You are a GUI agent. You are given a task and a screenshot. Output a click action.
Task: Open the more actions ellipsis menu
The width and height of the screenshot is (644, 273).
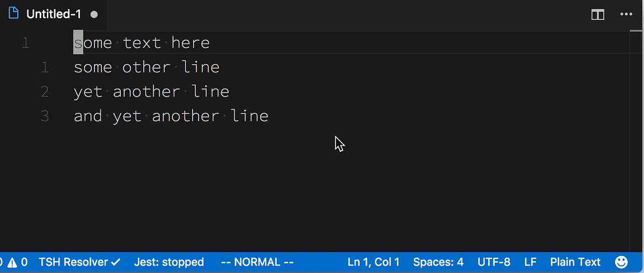click(626, 14)
